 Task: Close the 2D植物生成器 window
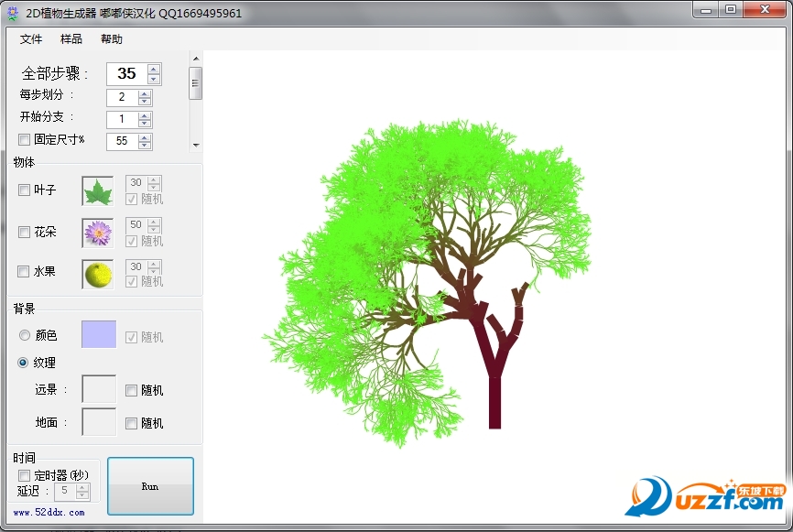[x=765, y=10]
